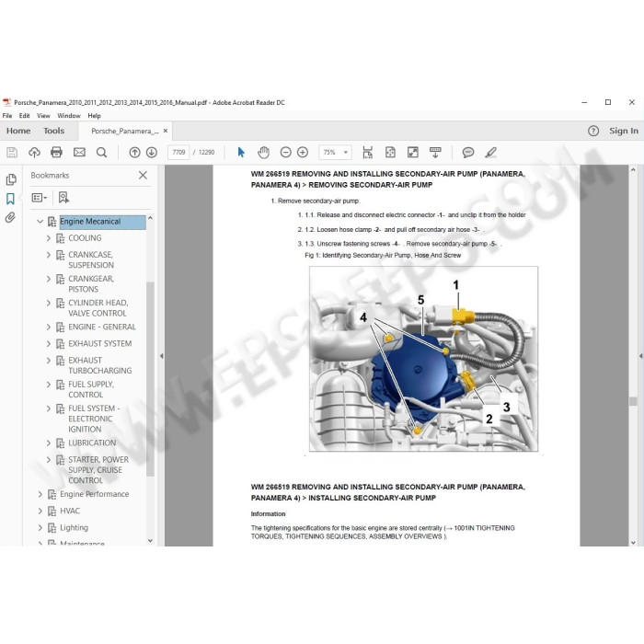This screenshot has height=644, width=644.
Task: Open the Help question mark icon
Action: pyautogui.click(x=593, y=131)
